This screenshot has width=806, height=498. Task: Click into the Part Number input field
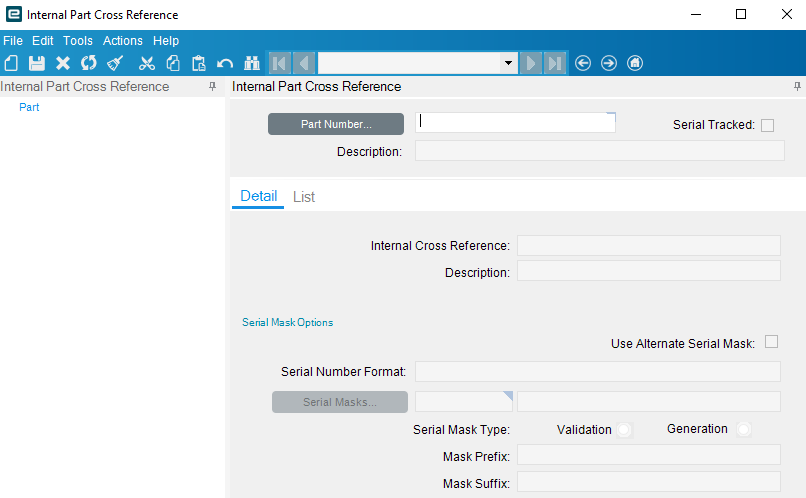(x=515, y=122)
